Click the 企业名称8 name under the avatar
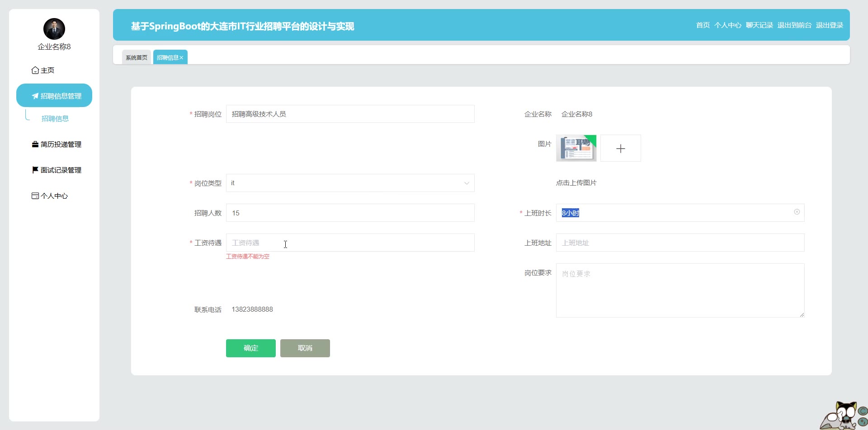Image resolution: width=868 pixels, height=430 pixels. click(x=54, y=47)
